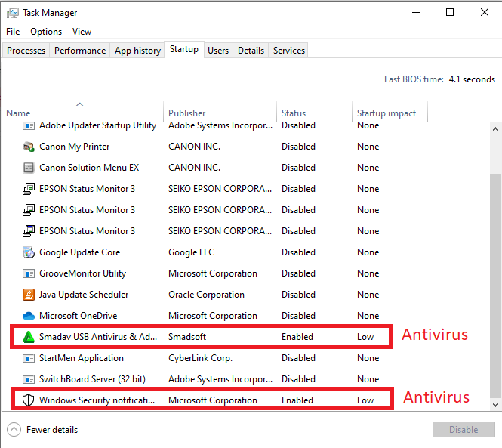The width and height of the screenshot is (502, 448).
Task: Click the SwitchBoard Server icon
Action: pyautogui.click(x=29, y=379)
